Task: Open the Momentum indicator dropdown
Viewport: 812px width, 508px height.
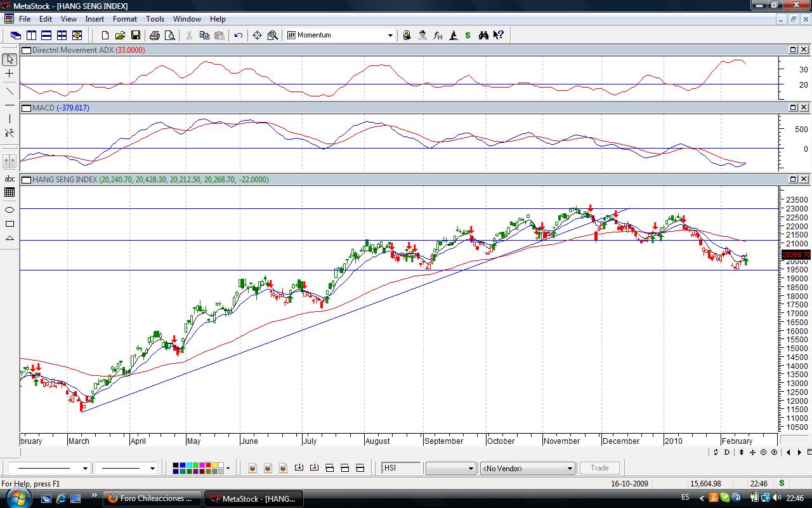Action: pos(390,36)
